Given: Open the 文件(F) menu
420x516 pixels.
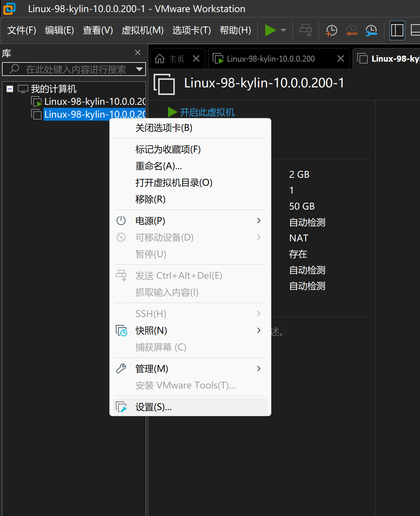Looking at the screenshot, I should click(22, 30).
